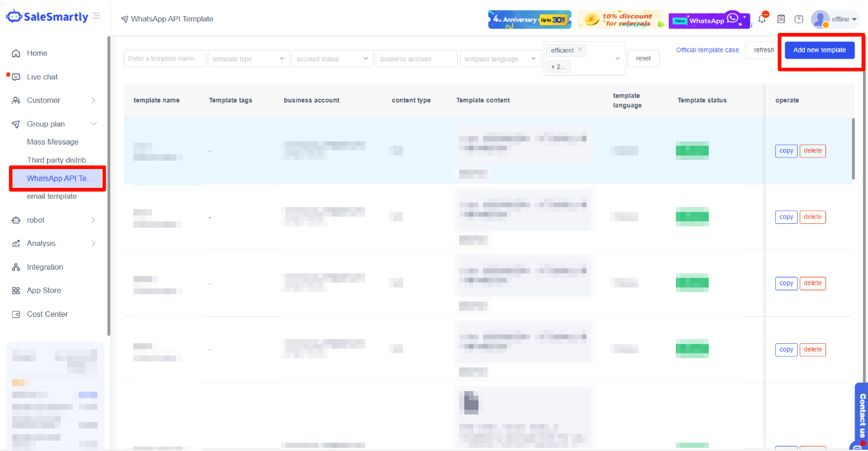
Task: Open Mass Message in sidebar
Action: 53,142
